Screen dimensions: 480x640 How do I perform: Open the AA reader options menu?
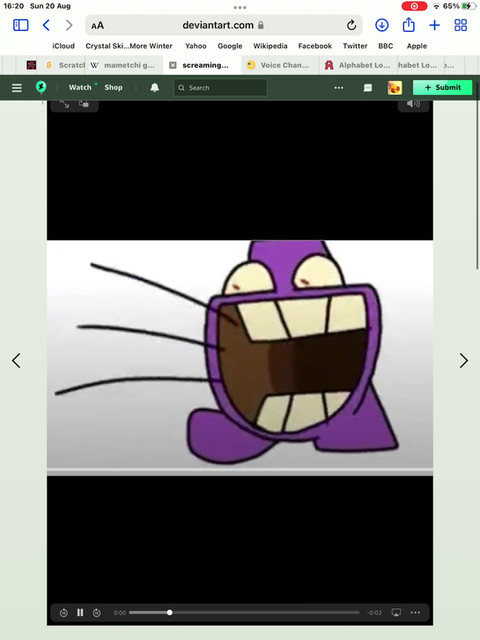coord(98,26)
